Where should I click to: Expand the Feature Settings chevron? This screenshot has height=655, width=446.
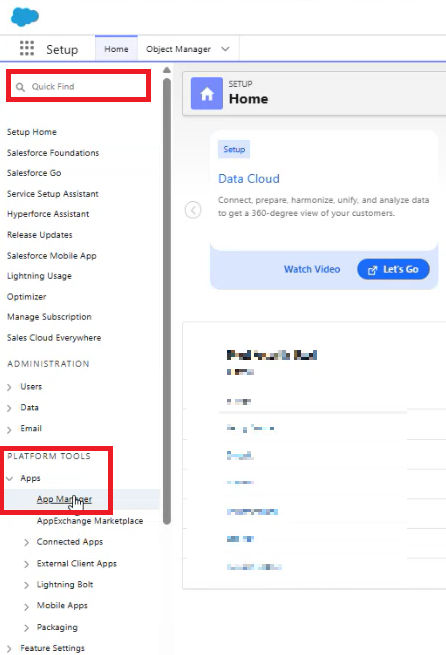point(9,649)
